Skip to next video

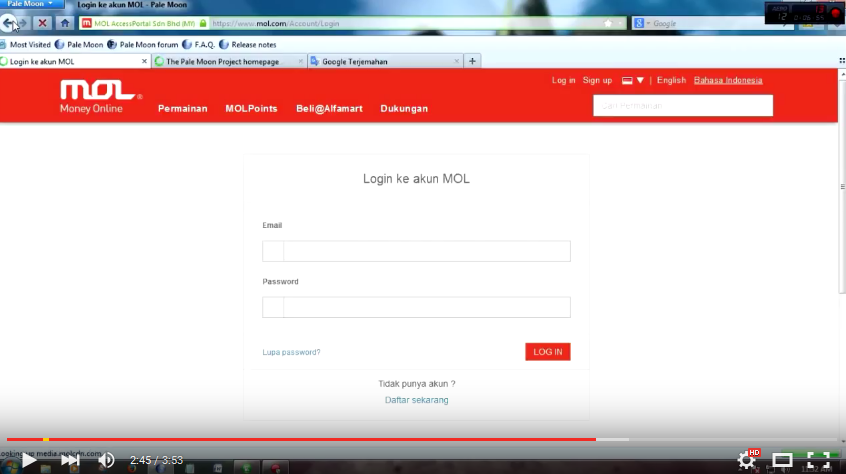[70, 460]
